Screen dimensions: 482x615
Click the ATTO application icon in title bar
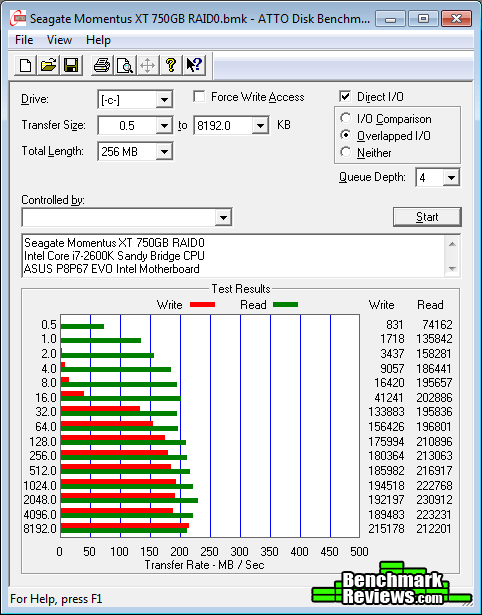coord(18,18)
